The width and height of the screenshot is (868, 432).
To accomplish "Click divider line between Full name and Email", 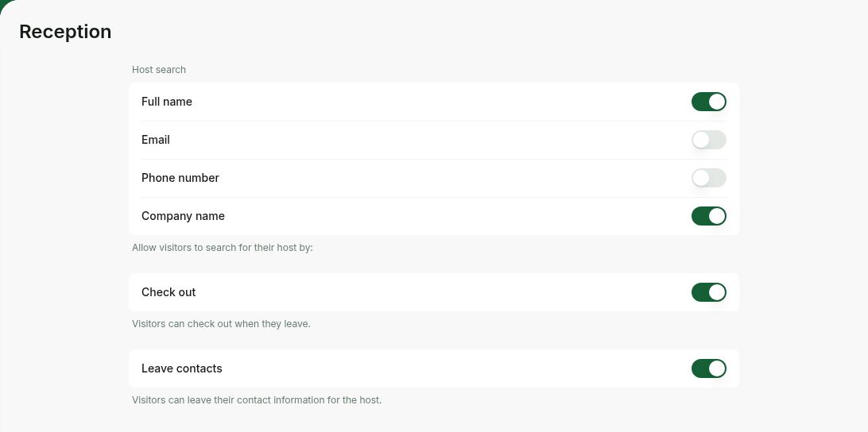I will click(434, 121).
